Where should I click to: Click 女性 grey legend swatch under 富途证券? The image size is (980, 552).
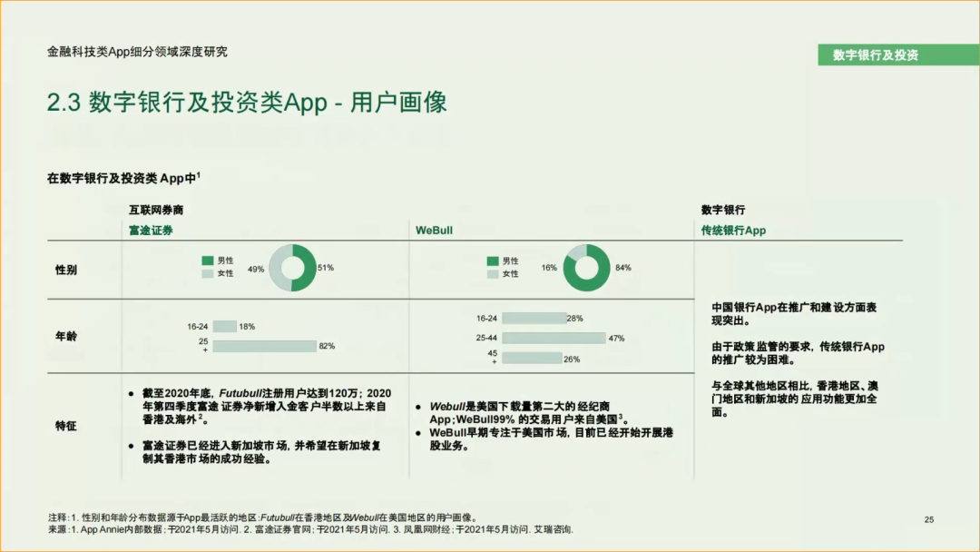click(208, 273)
